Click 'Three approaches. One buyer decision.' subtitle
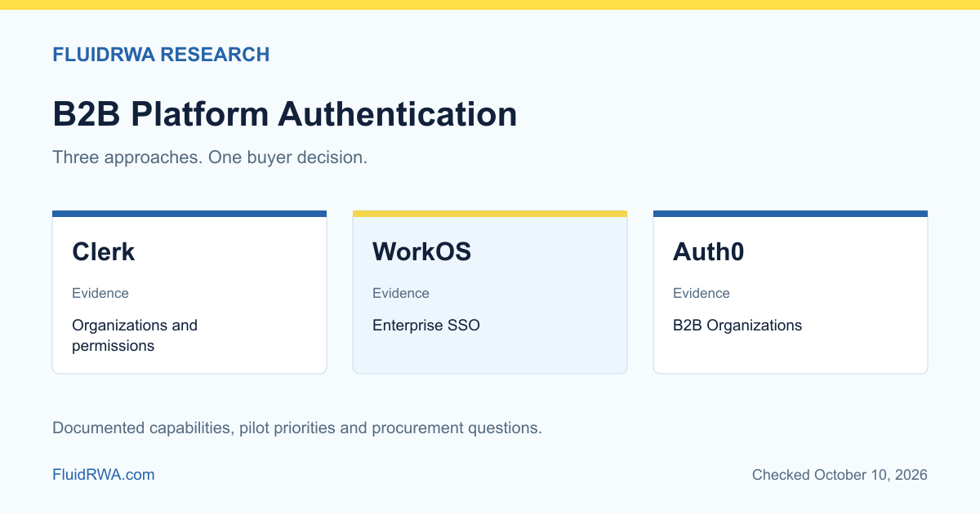Viewport: 980px width, 514px height. coord(210,157)
